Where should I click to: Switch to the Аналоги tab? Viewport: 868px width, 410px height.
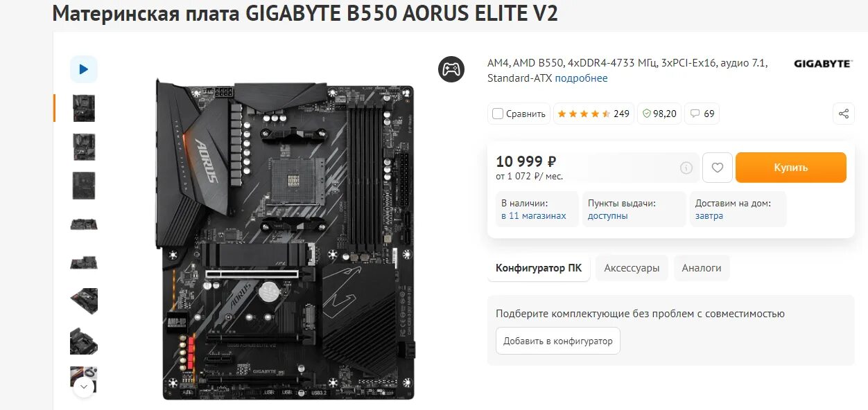pyautogui.click(x=702, y=268)
